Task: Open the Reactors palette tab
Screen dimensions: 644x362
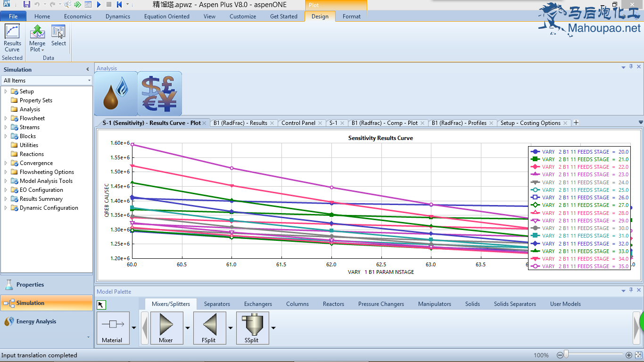Action: (333, 304)
